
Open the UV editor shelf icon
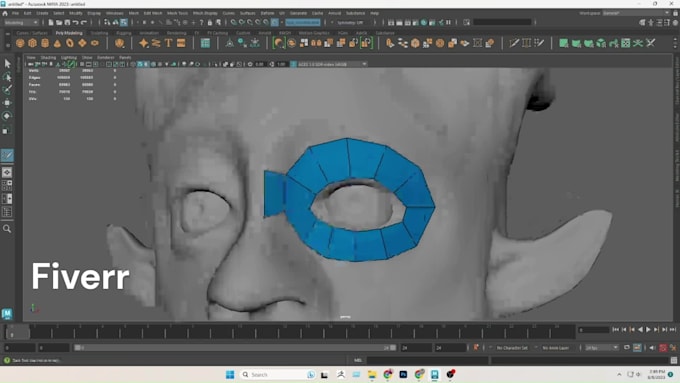(205, 43)
